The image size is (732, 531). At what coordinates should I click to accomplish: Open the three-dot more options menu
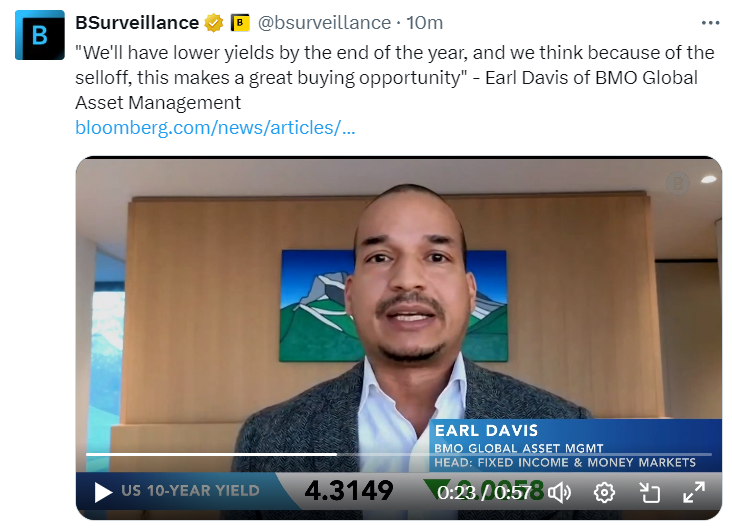coord(711,22)
